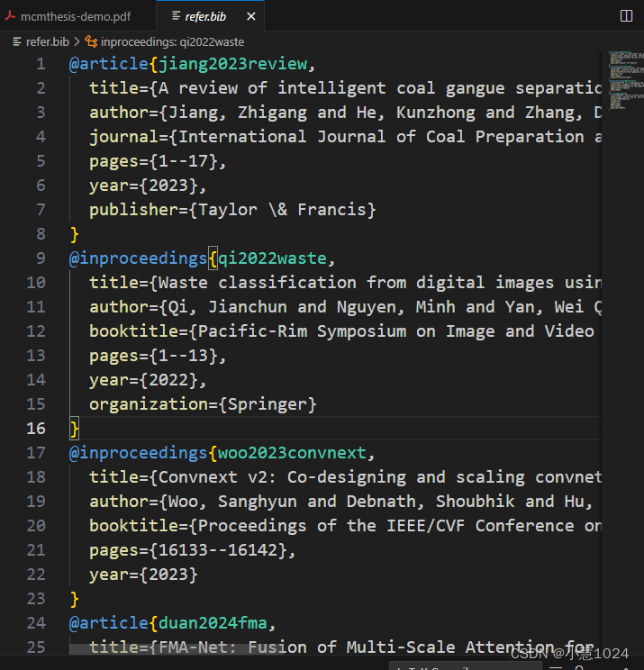Open the inproceedings: qi2022waste breadcrumb symbol

coord(172,41)
